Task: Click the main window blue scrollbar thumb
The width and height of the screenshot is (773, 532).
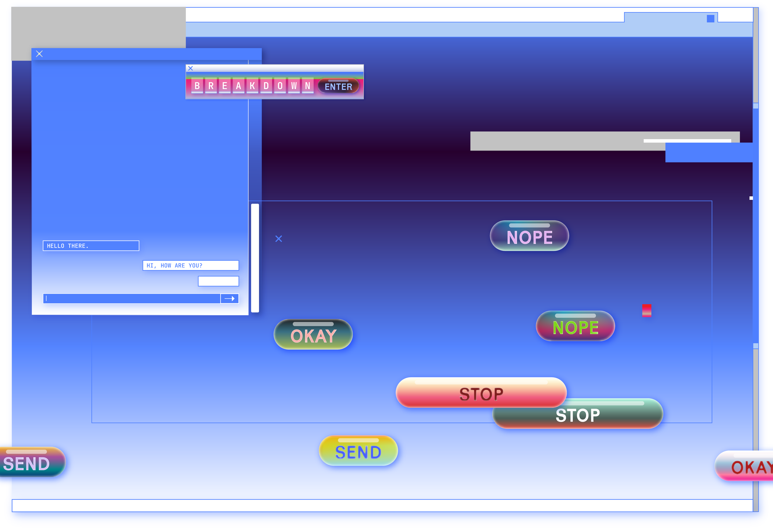Action: (756, 226)
